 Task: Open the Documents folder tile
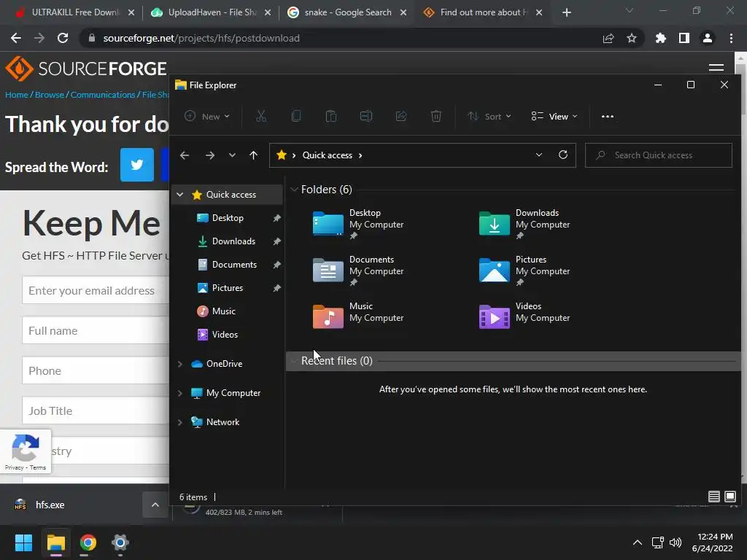point(360,271)
